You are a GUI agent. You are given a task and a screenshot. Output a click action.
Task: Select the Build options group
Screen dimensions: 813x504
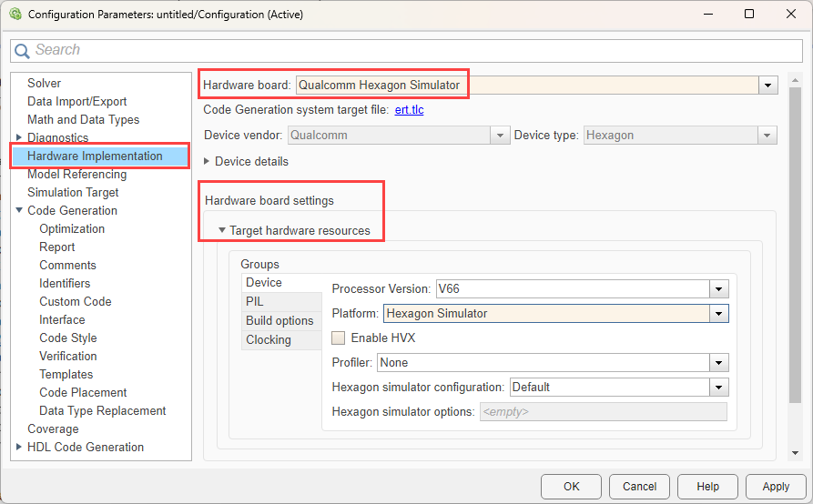click(x=279, y=320)
